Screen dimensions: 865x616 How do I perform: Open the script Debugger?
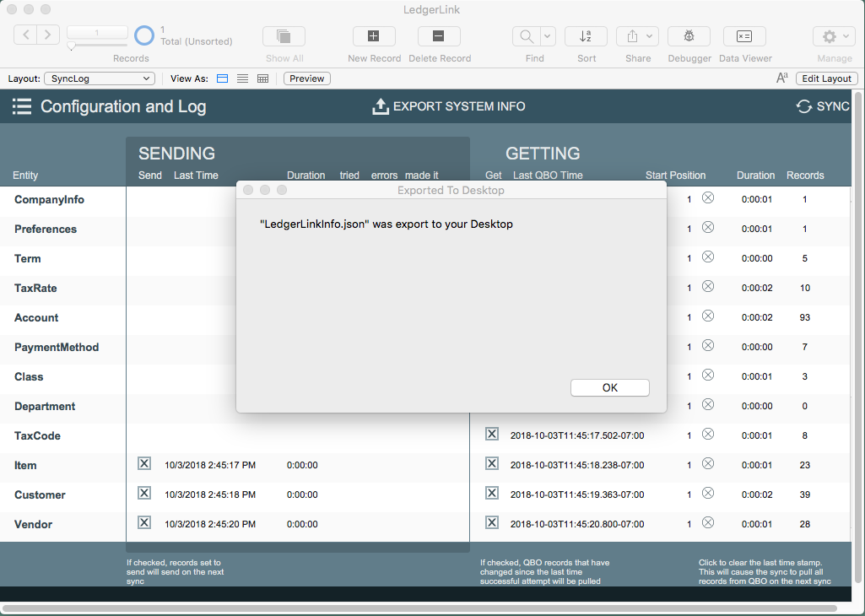click(689, 36)
